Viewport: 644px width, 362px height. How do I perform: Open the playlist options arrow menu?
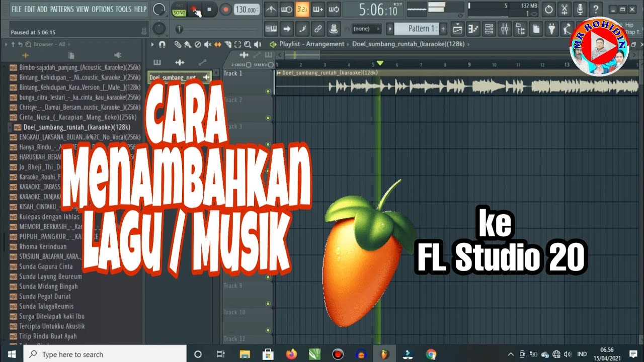click(152, 44)
